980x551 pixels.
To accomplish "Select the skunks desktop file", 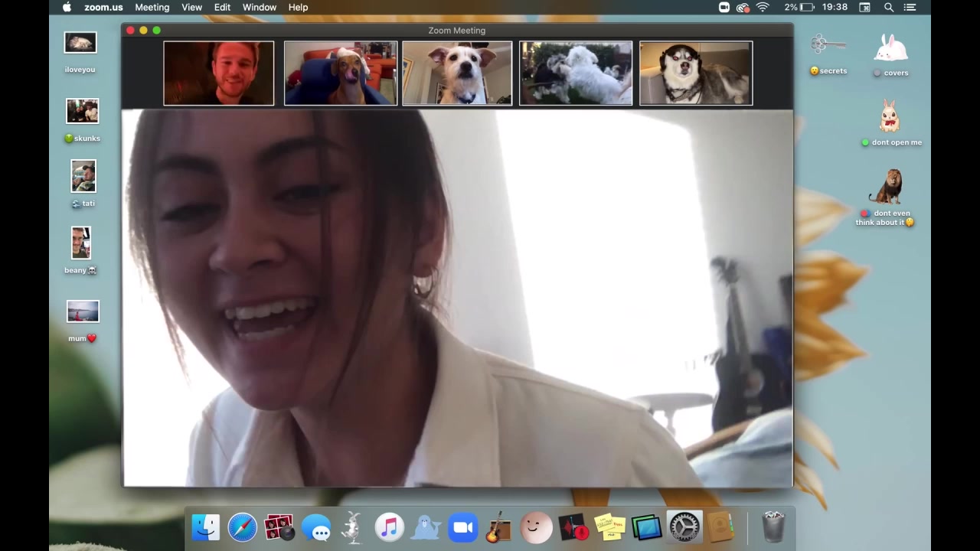I will [x=82, y=120].
